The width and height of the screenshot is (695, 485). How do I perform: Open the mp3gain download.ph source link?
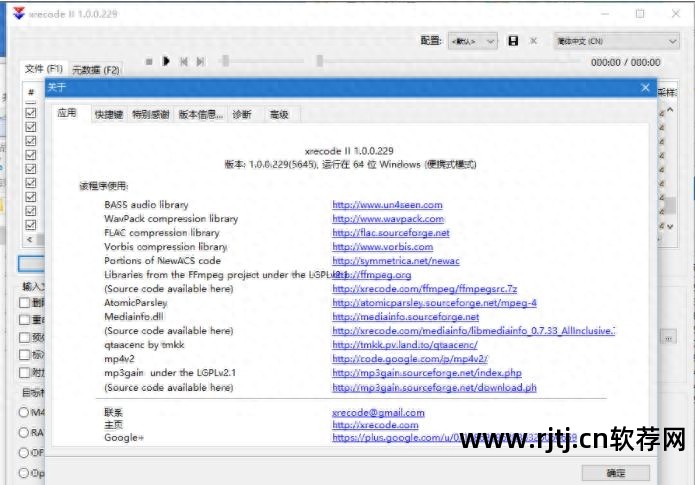pos(434,388)
